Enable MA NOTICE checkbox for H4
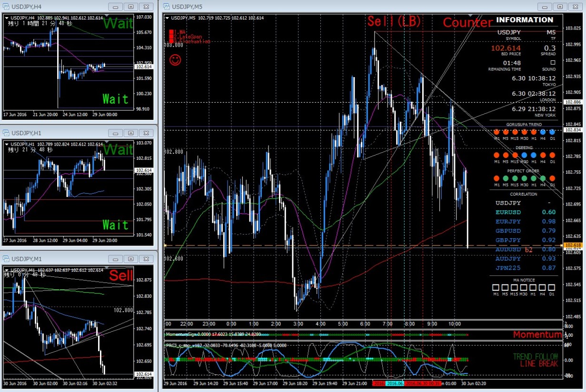This screenshot has height=392, width=586. click(543, 287)
